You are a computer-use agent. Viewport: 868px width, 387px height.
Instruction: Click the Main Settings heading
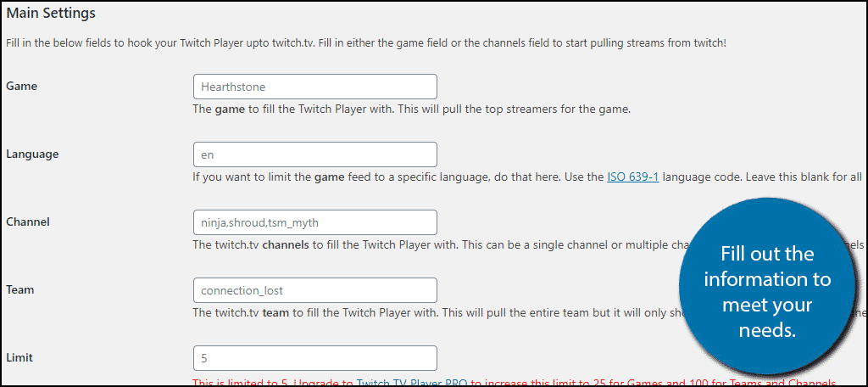pyautogui.click(x=50, y=14)
